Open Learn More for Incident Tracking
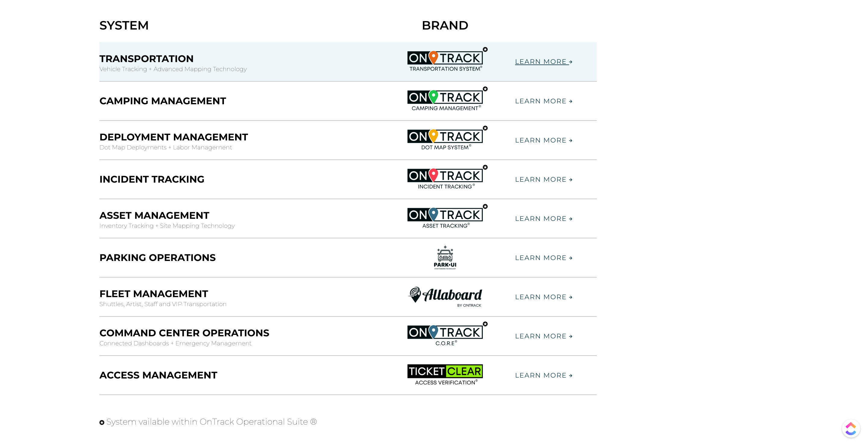Image resolution: width=868 pixels, height=446 pixels. pos(543,180)
